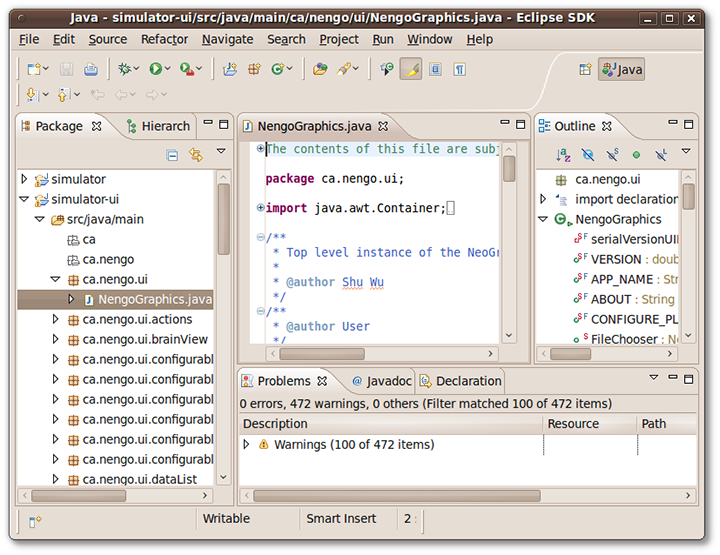Toggle Link with Editor in Package Explorer
The image size is (720, 555).
[196, 155]
